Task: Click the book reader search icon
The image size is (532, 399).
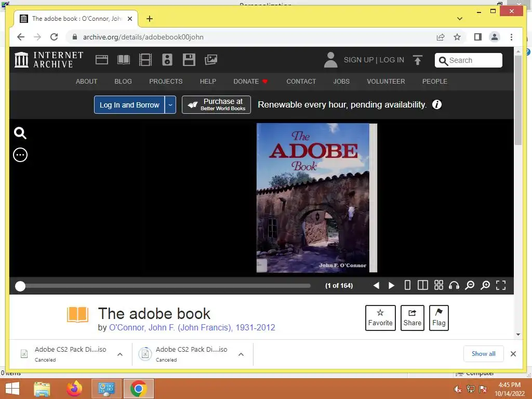Action: pos(20,134)
